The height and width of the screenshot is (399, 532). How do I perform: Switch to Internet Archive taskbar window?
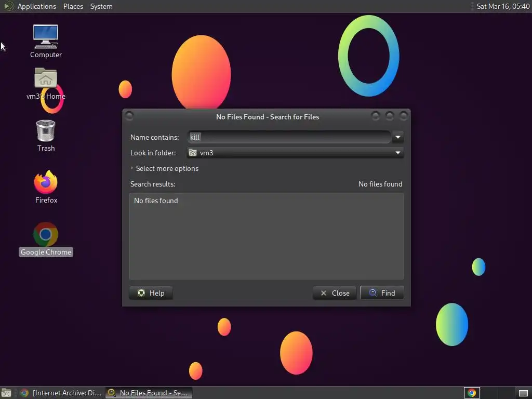pyautogui.click(x=61, y=393)
